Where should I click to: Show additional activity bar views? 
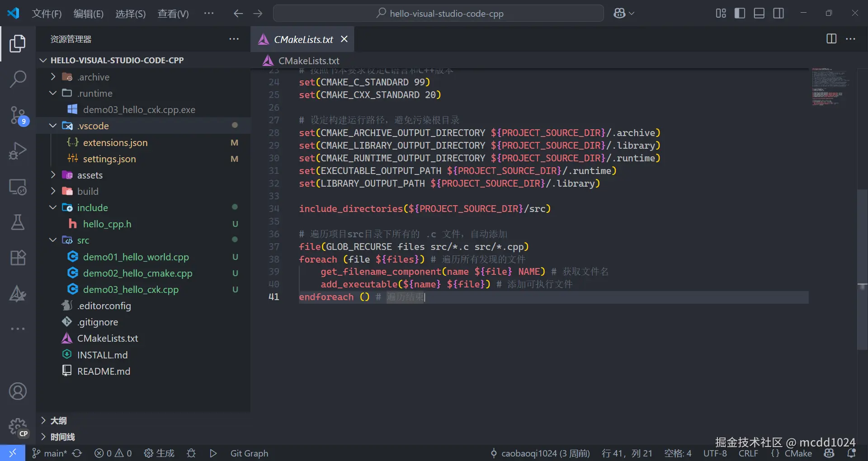[18, 329]
